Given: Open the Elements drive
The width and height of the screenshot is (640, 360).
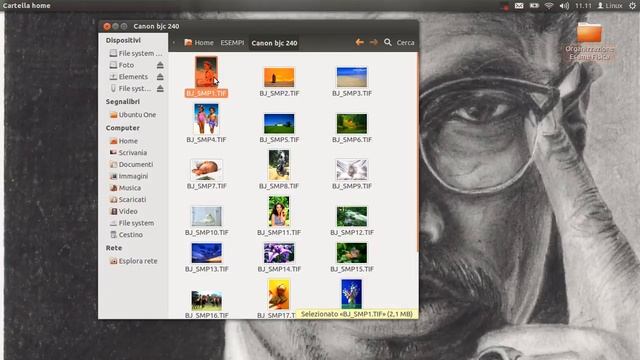Looking at the screenshot, I should 129,77.
